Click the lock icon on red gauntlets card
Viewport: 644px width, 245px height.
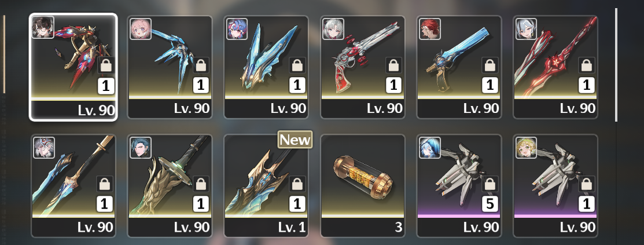pyautogui.click(x=106, y=65)
